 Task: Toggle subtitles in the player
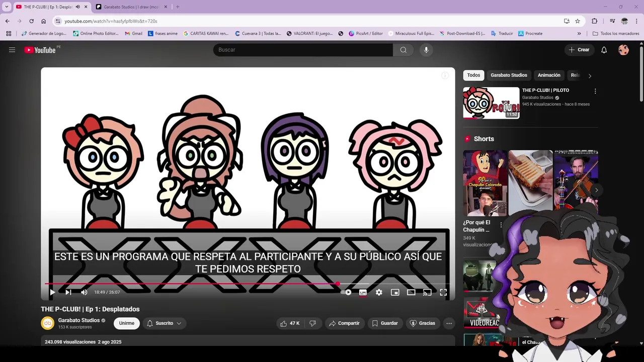tap(363, 292)
